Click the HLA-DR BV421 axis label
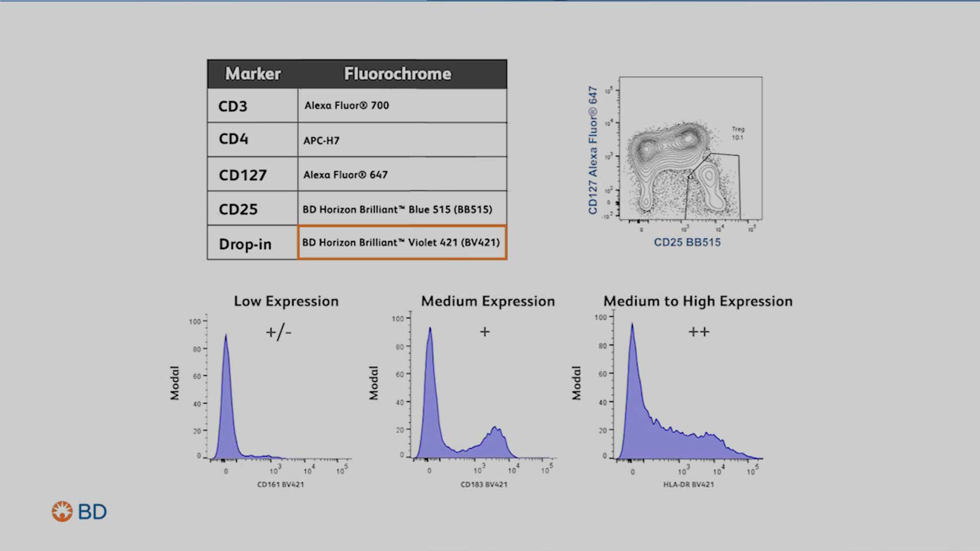Viewport: 980px width, 551px height. tap(689, 484)
